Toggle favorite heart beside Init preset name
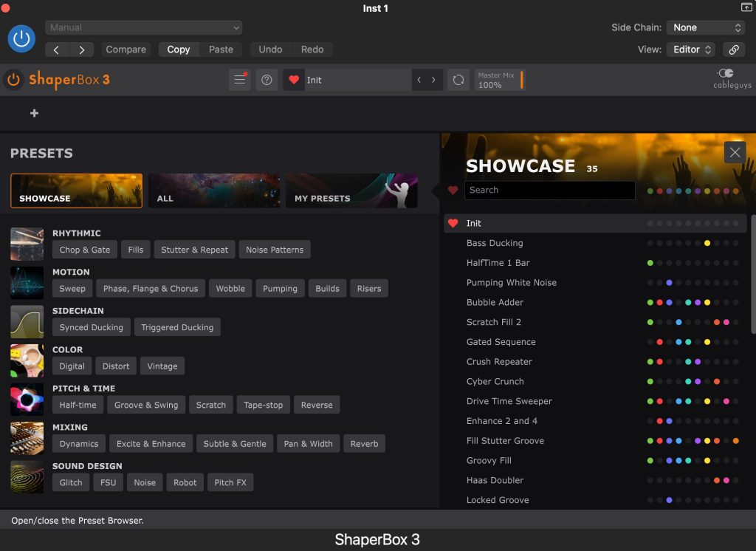Screen dimensions: 756x551 pos(294,80)
